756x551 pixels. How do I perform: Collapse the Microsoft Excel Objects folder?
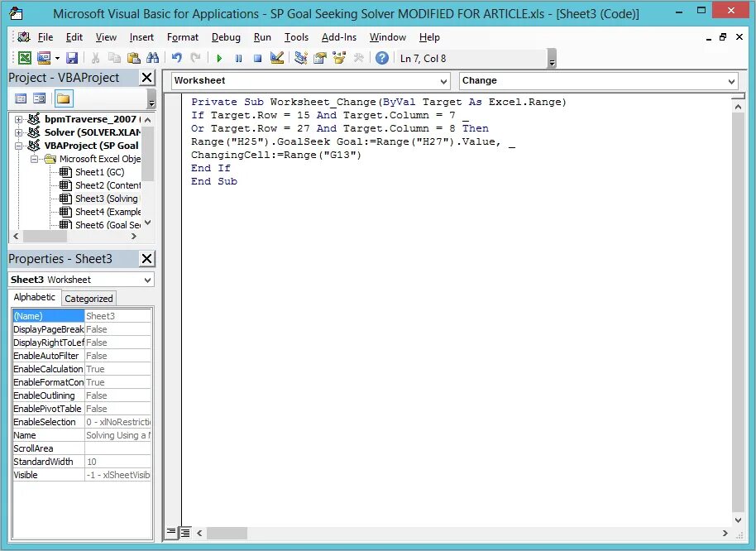[x=34, y=159]
